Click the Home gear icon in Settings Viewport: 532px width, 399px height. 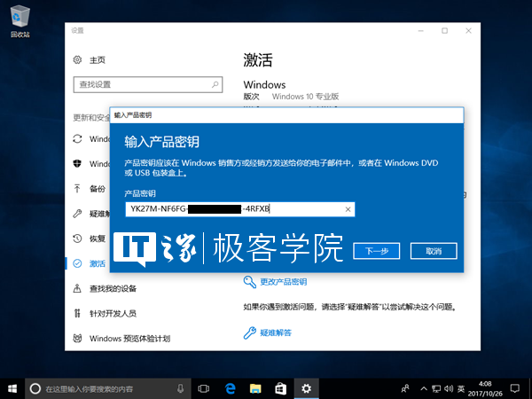[x=77, y=60]
